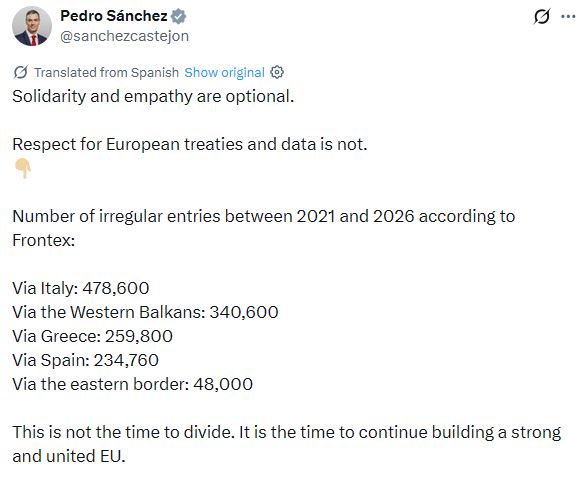587x477 pixels.
Task: Click the Via the eastern border line
Action: click(x=133, y=384)
